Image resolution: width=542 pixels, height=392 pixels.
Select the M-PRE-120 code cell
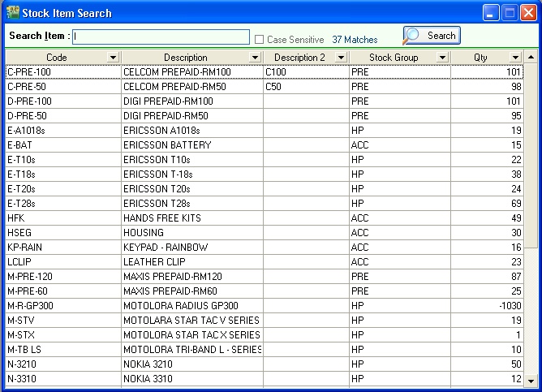pyautogui.click(x=63, y=277)
